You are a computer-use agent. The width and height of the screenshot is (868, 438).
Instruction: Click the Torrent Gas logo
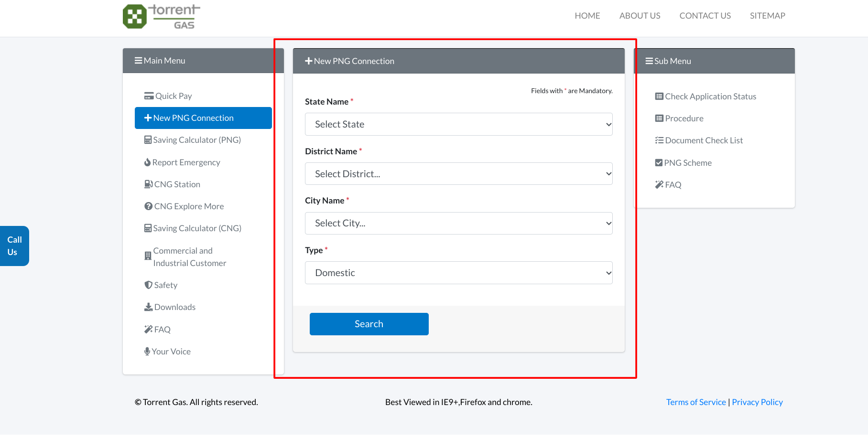(x=161, y=17)
